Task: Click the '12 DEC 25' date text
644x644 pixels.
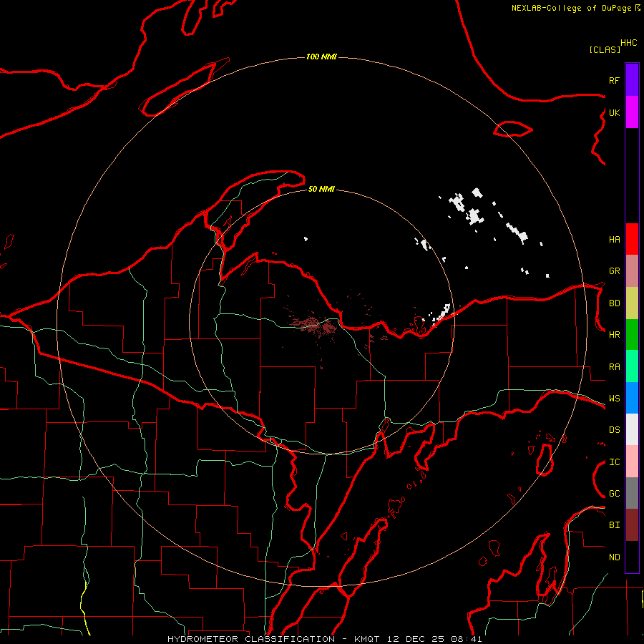Action: pos(416,639)
